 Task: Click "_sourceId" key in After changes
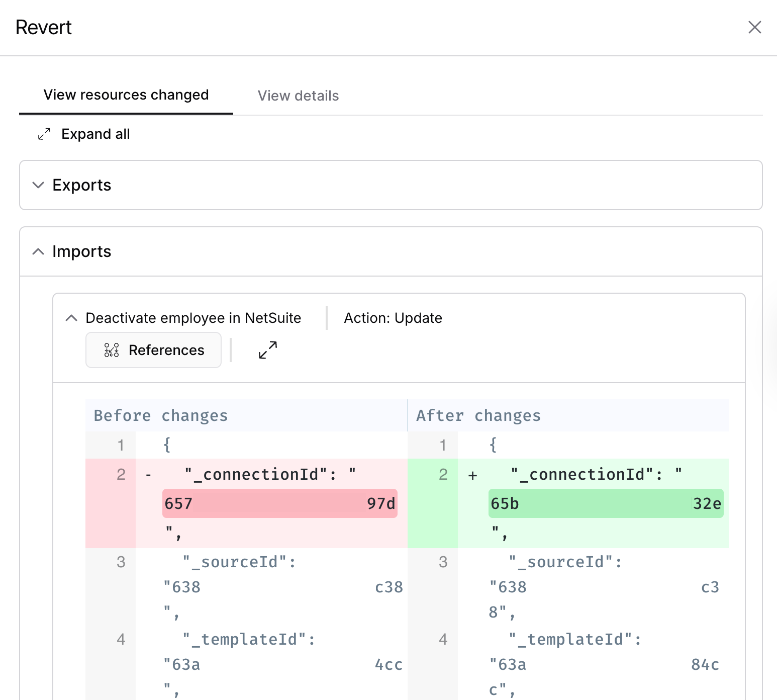pyautogui.click(x=561, y=562)
